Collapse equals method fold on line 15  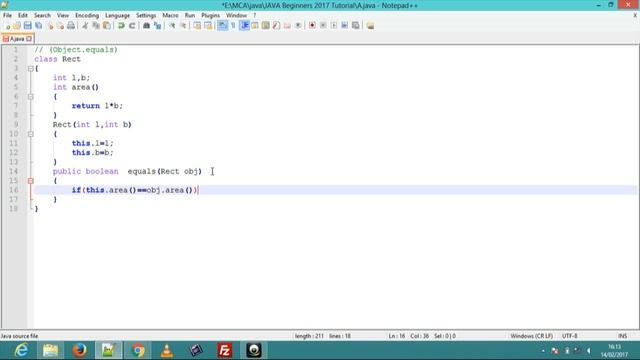pos(31,181)
